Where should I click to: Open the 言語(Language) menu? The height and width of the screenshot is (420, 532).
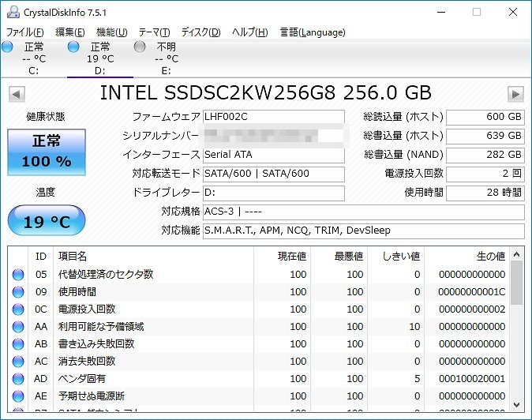[313, 32]
